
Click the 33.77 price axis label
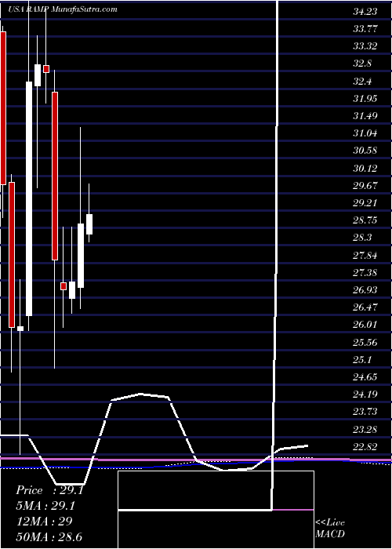click(365, 29)
